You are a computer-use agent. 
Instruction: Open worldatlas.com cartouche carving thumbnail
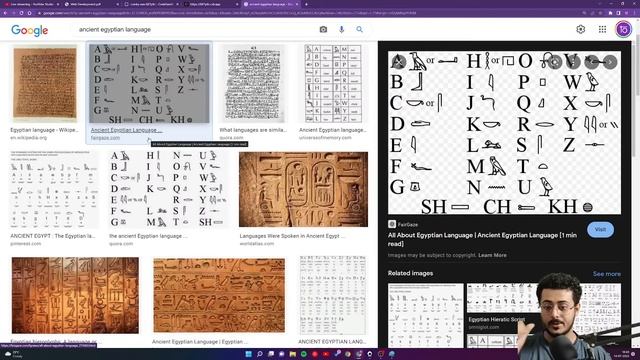[x=303, y=189]
